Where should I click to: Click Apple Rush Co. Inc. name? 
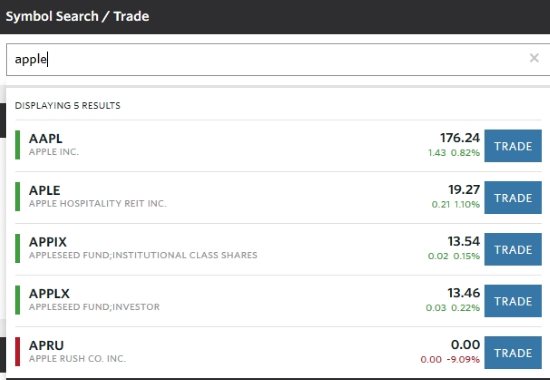pos(77,359)
